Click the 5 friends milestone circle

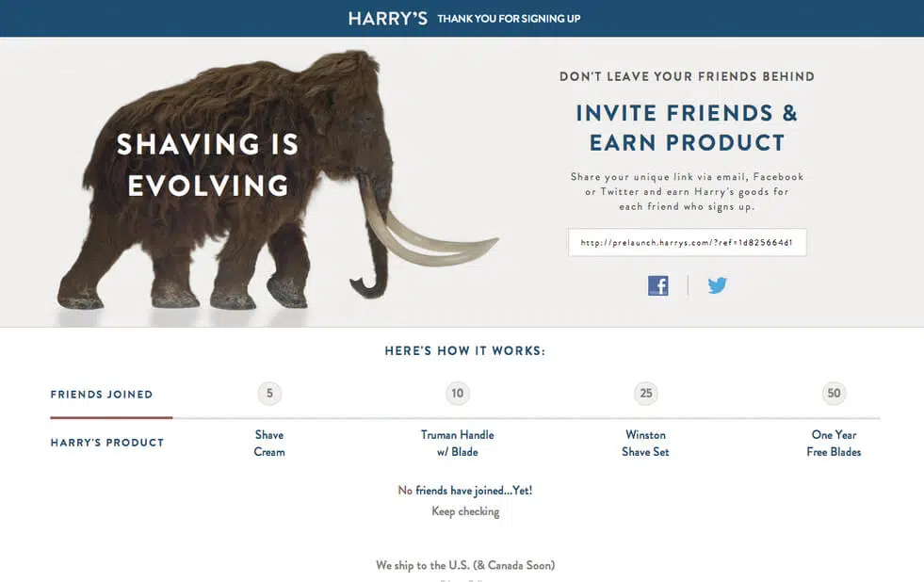point(269,394)
